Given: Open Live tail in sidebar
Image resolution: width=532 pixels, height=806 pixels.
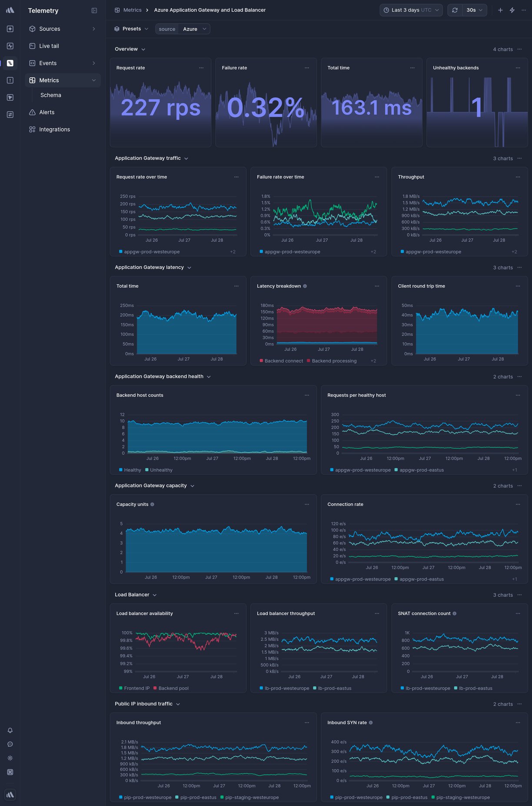Looking at the screenshot, I should 63,46.
